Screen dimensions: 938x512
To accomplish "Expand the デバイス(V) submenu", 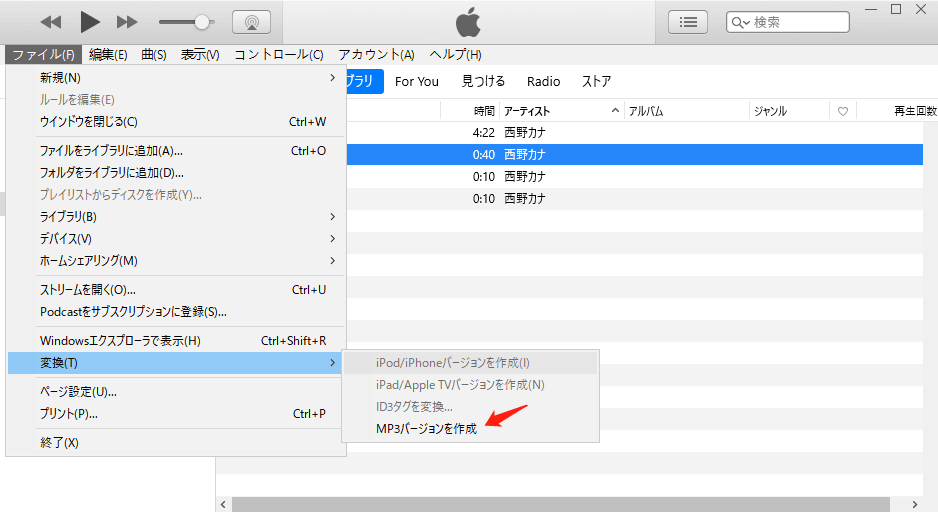I will coord(176,239).
